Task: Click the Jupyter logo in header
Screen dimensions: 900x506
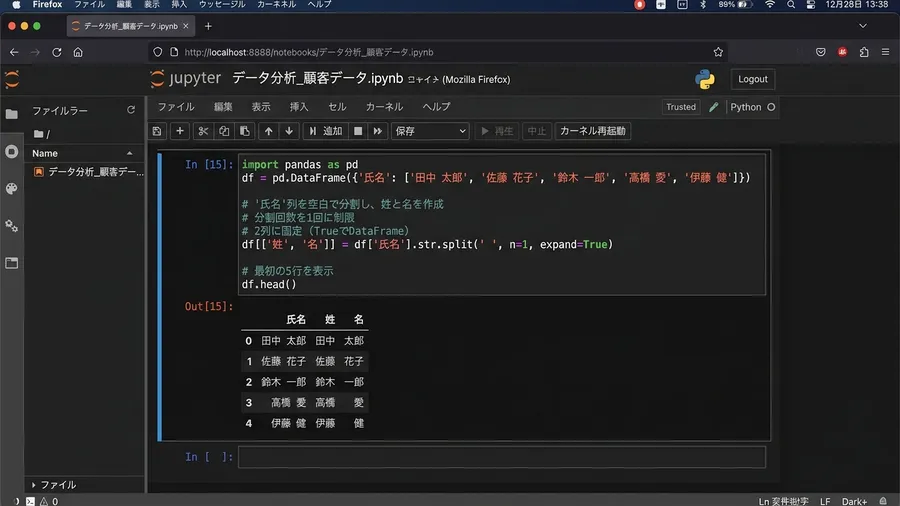Action: [x=186, y=79]
